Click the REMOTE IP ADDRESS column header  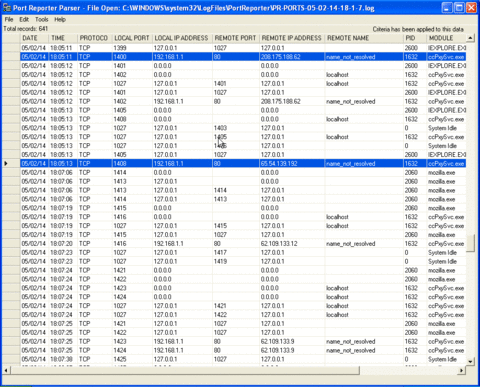(292, 38)
